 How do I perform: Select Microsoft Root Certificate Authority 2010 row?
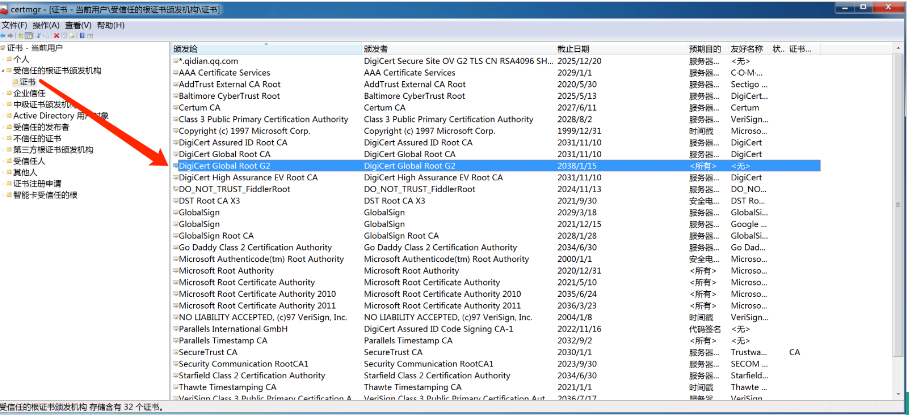[496, 294]
